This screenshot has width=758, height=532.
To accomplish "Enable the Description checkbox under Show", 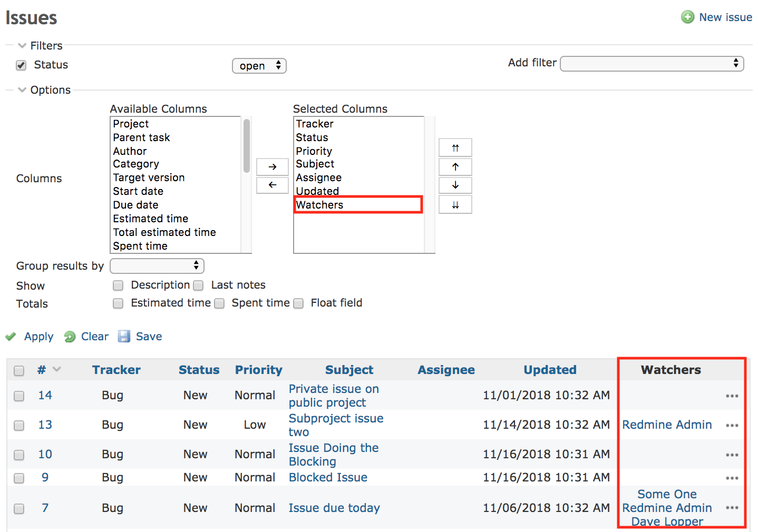I will (x=118, y=285).
